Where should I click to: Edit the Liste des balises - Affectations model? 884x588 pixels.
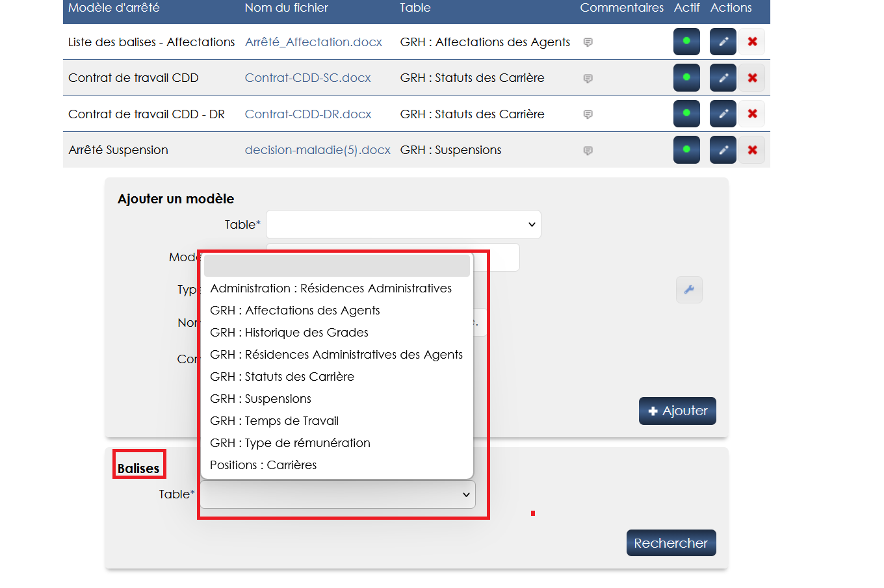pyautogui.click(x=723, y=42)
